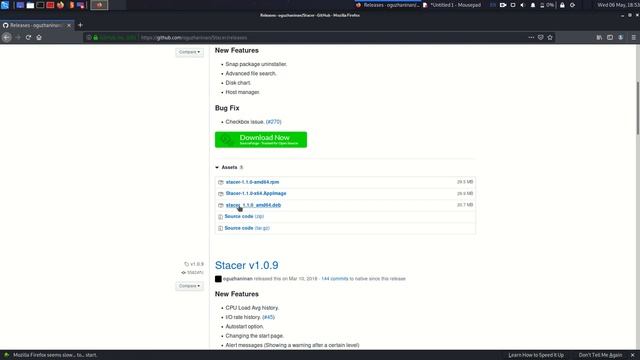Open the Stacer v1.0.9 release title

(x=247, y=265)
